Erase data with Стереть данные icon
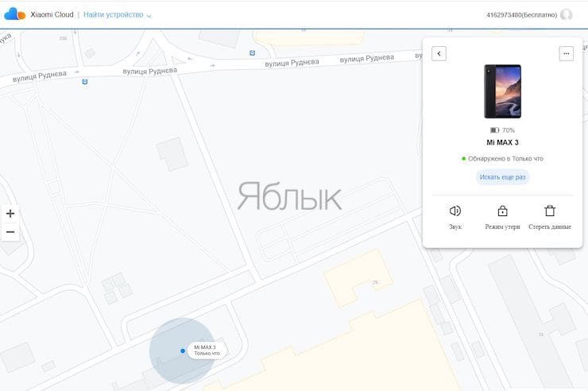The height and width of the screenshot is (391, 588). tap(550, 211)
